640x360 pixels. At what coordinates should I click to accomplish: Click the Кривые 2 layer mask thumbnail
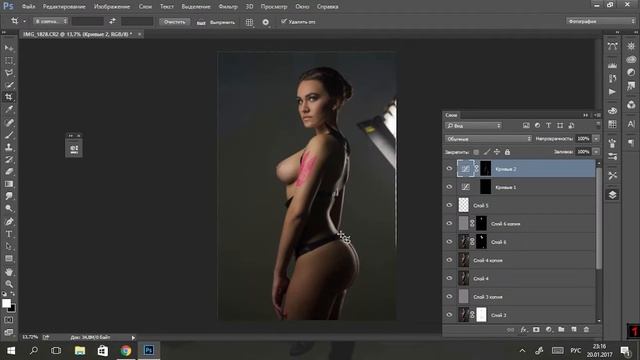[486, 169]
